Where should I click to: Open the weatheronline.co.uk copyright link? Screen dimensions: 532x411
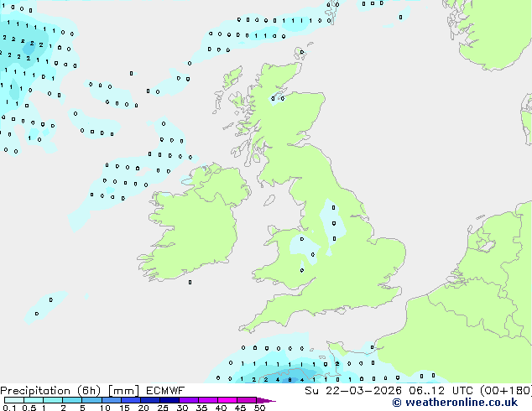pos(455,403)
